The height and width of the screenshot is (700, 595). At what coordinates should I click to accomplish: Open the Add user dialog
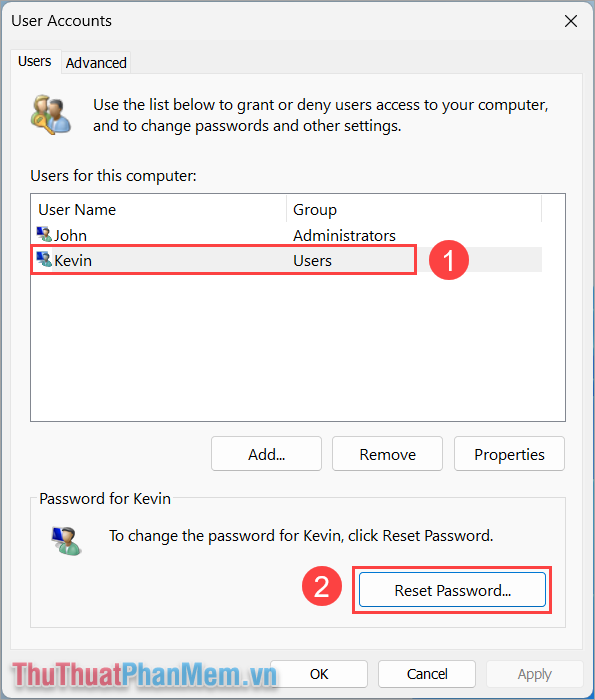click(x=266, y=454)
